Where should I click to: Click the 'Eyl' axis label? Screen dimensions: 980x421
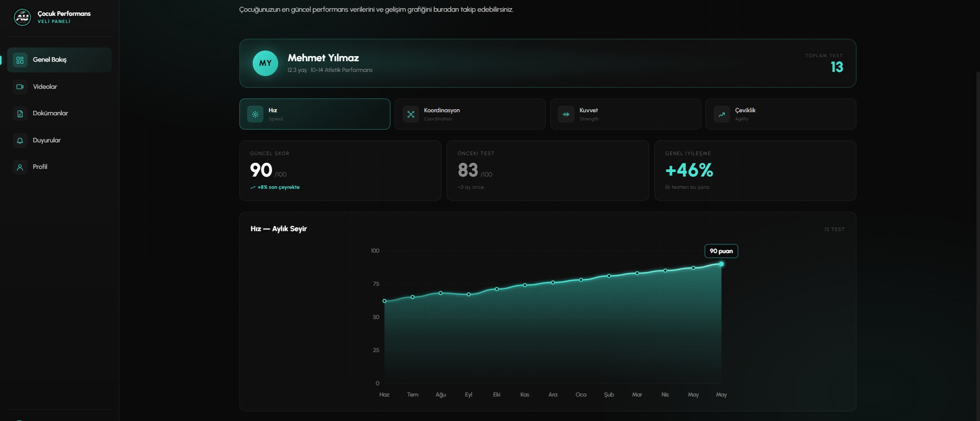coord(469,394)
